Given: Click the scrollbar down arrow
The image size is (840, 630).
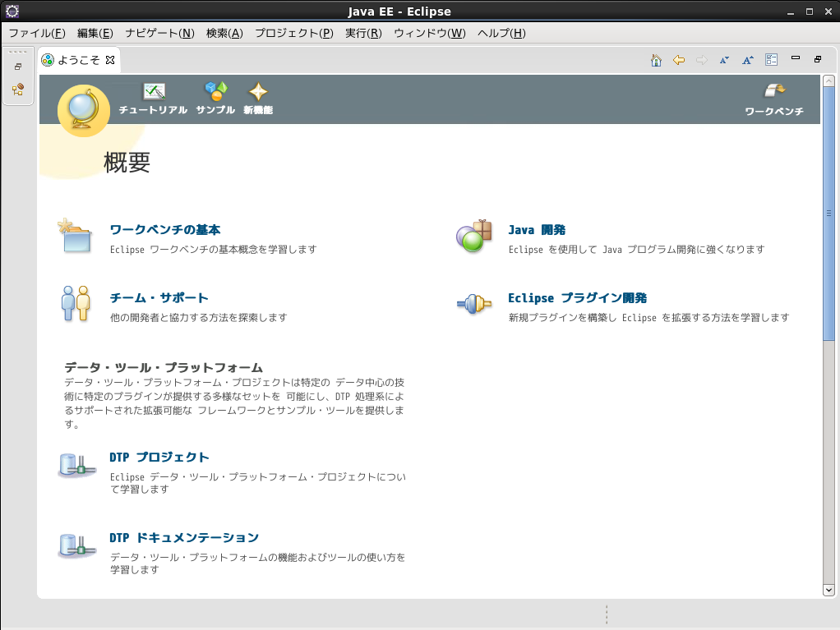Looking at the screenshot, I should (828, 591).
